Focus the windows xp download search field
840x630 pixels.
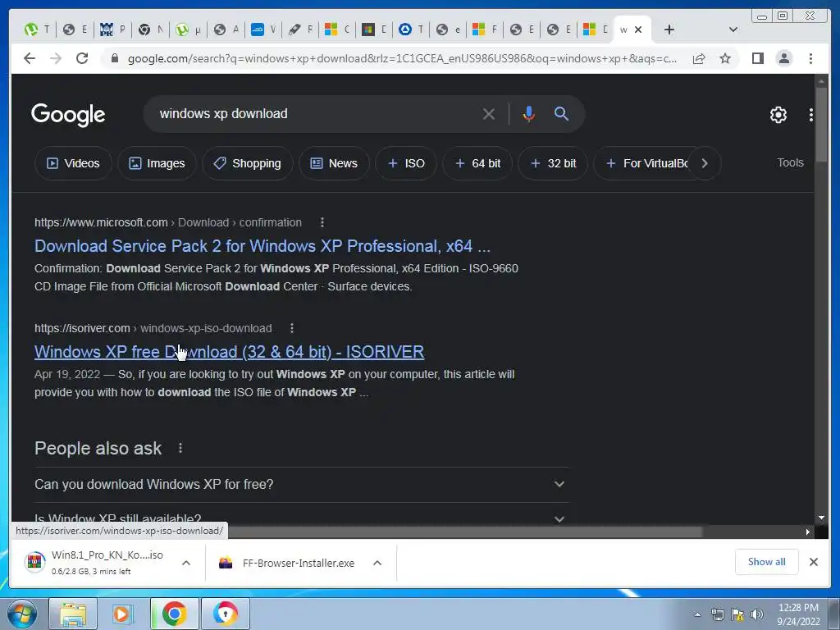point(316,113)
